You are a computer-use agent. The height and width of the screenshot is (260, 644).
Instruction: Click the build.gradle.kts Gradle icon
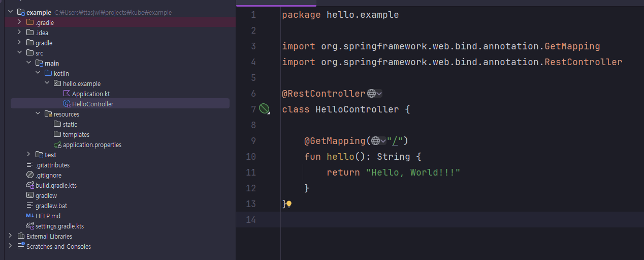click(x=30, y=185)
